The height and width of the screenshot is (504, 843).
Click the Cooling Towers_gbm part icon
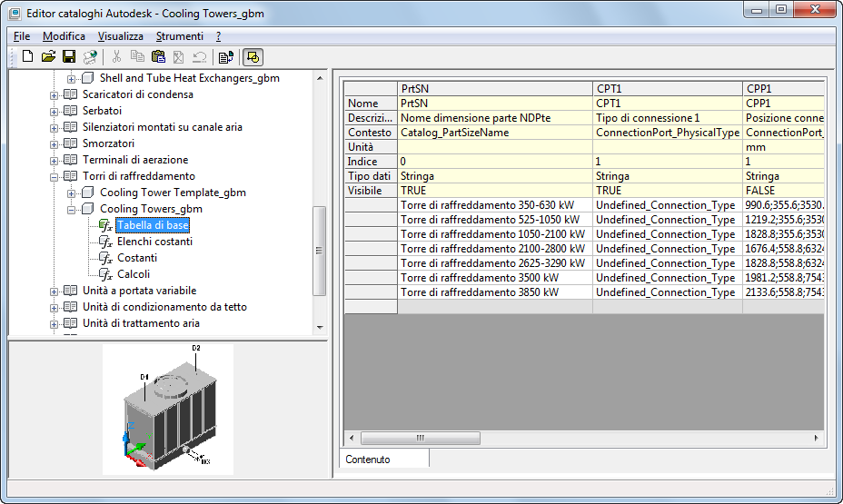coord(87,209)
